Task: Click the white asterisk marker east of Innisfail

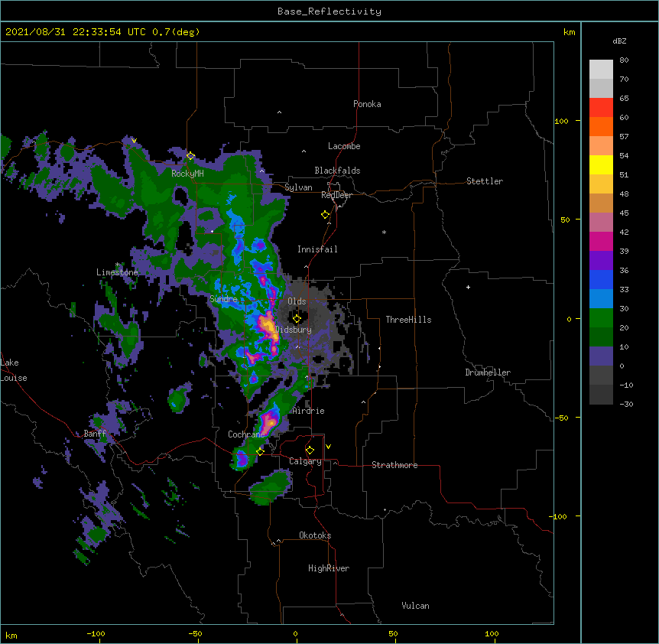Action: pos(384,232)
